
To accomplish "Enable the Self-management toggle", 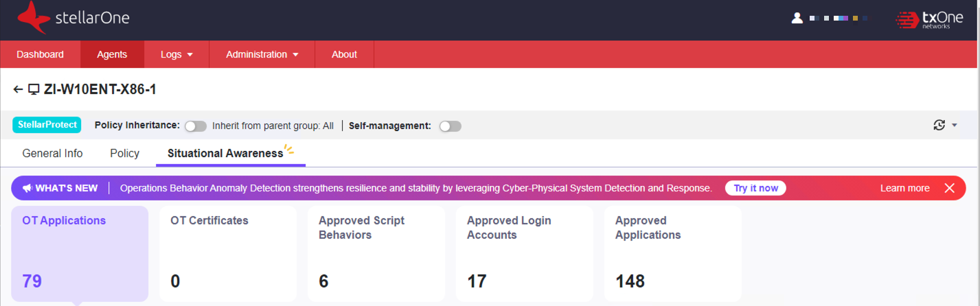I will (x=451, y=126).
